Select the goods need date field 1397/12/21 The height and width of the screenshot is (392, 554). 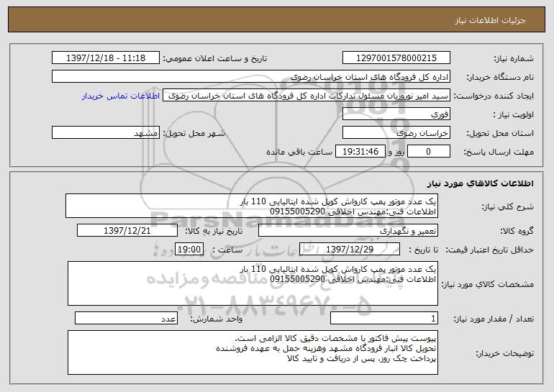pos(127,231)
